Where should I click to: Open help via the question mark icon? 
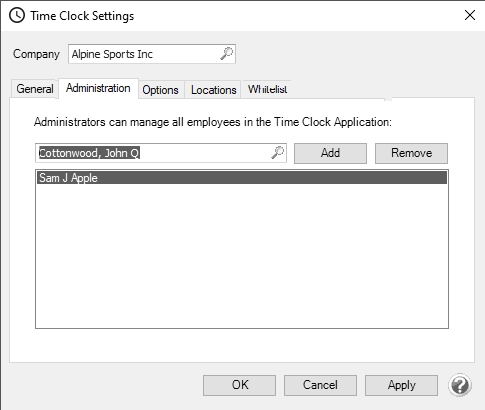460,385
